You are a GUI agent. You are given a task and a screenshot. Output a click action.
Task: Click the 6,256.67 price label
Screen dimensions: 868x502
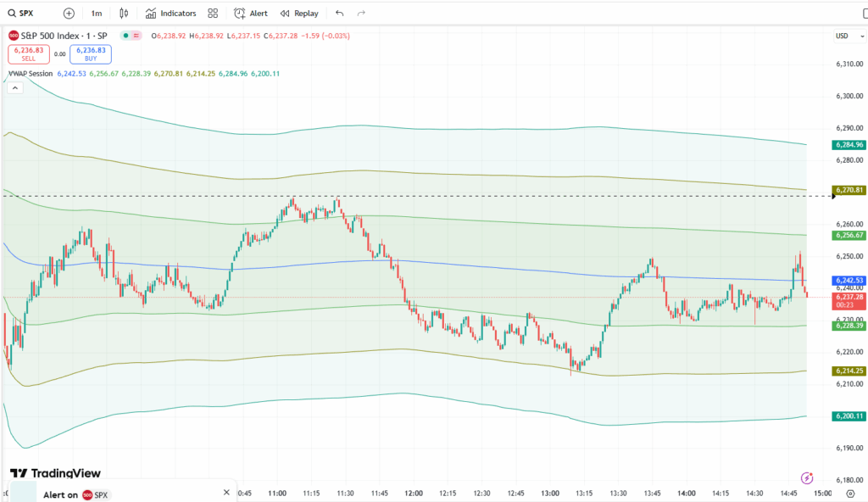pyautogui.click(x=849, y=236)
